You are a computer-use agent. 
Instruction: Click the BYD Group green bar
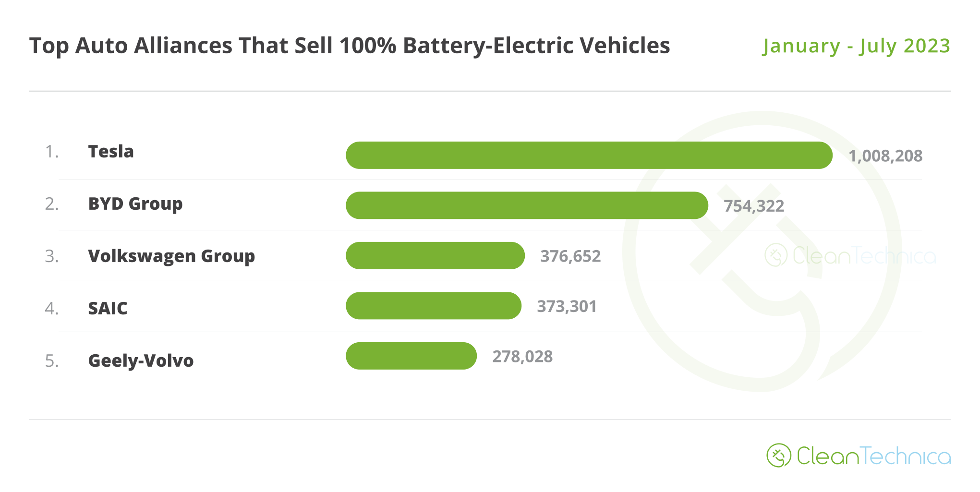(527, 205)
